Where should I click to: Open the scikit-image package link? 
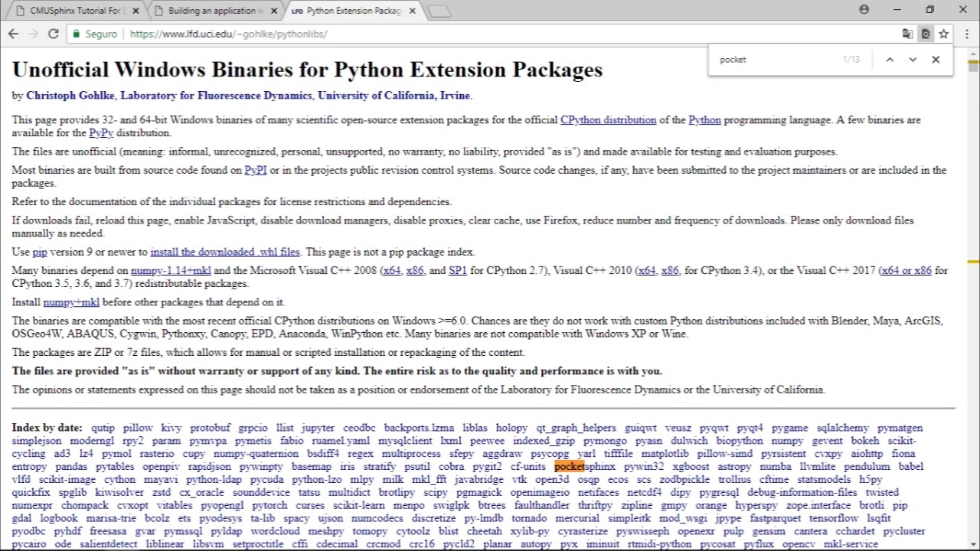[67, 480]
